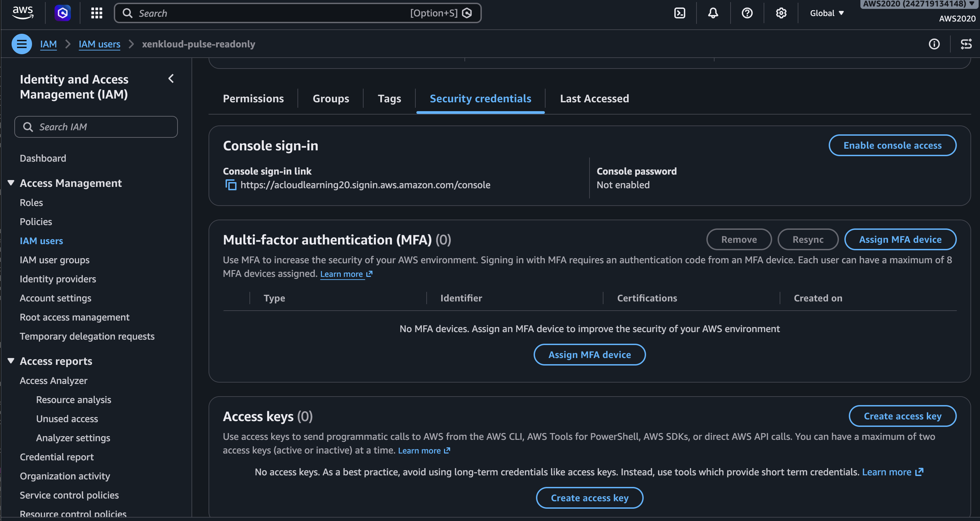This screenshot has height=521, width=980.
Task: Click the centered Create access key button
Action: tap(589, 498)
